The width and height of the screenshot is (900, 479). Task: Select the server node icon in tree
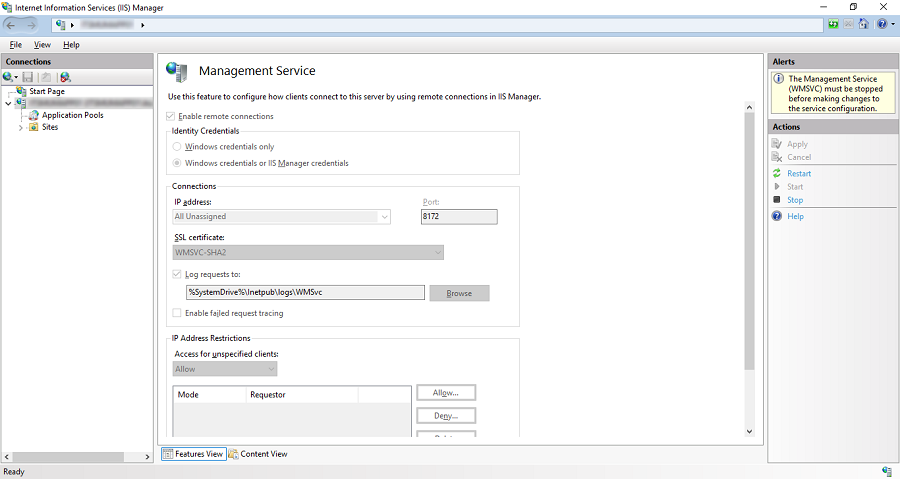tap(21, 103)
